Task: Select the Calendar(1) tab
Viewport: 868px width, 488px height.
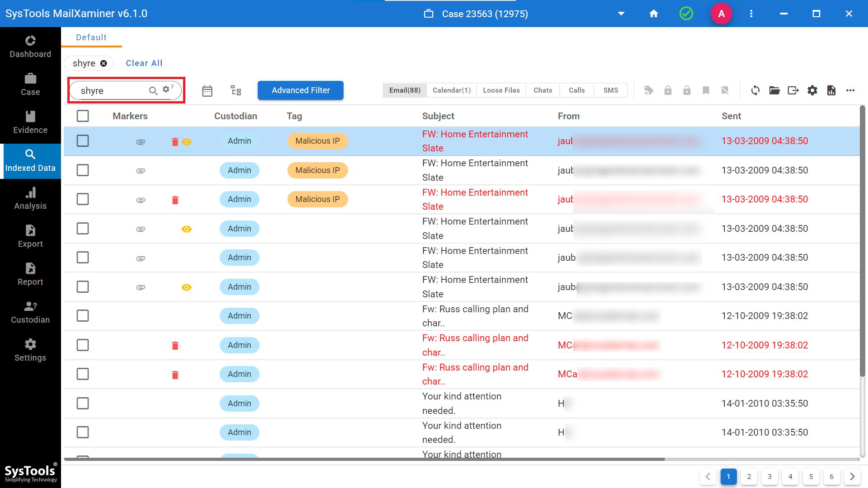Action: 452,90
